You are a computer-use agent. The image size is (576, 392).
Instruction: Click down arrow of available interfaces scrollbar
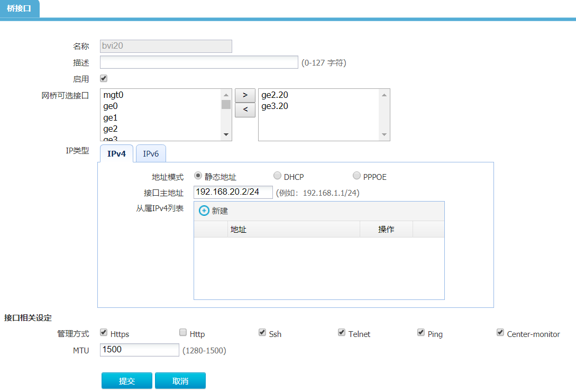(x=226, y=134)
